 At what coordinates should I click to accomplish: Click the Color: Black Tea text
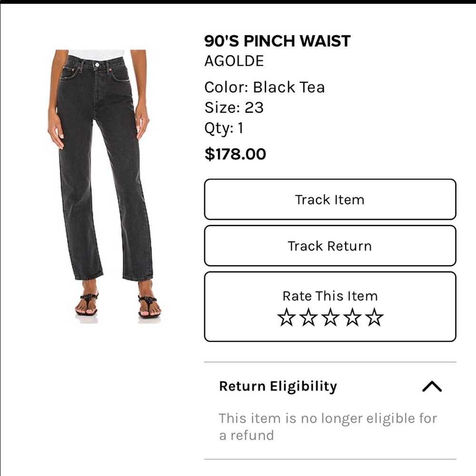pos(264,87)
